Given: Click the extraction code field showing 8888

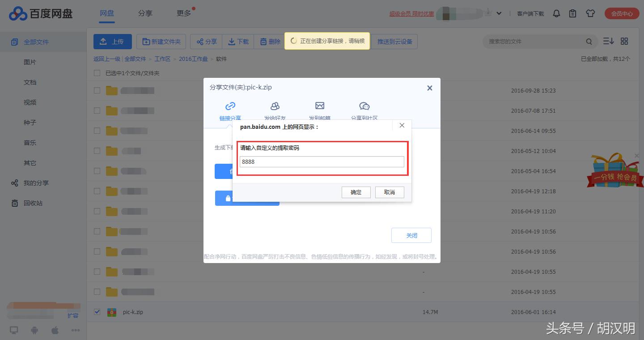Looking at the screenshot, I should (322, 161).
